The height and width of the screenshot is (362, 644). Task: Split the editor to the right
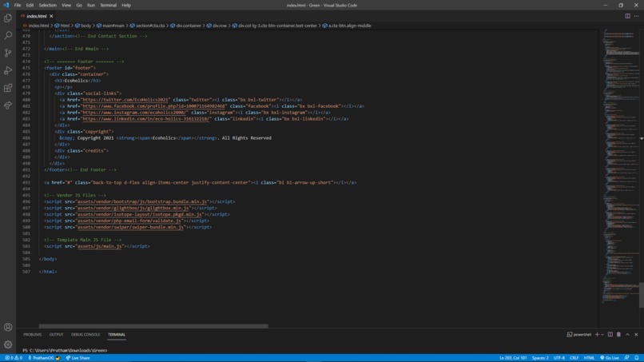click(627, 16)
